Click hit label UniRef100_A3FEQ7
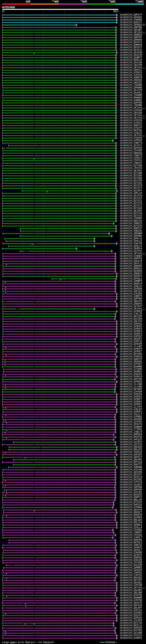Viewport: 146px width, 644px height. coord(131,337)
